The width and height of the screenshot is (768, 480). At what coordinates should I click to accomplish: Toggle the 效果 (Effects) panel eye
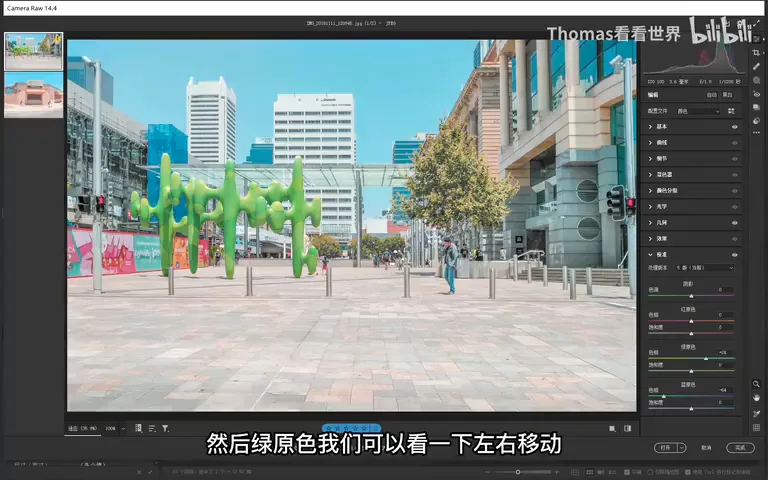click(735, 239)
